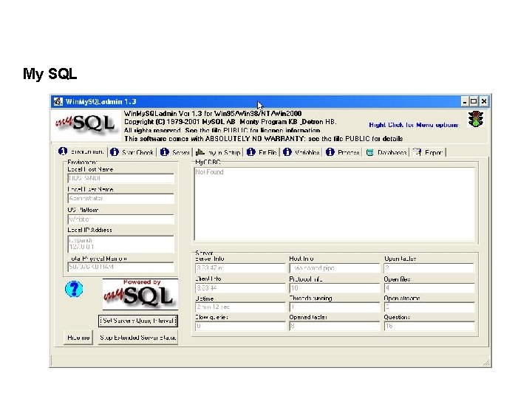Select the Server tab
Screen dimensions: 532x399
point(175,152)
